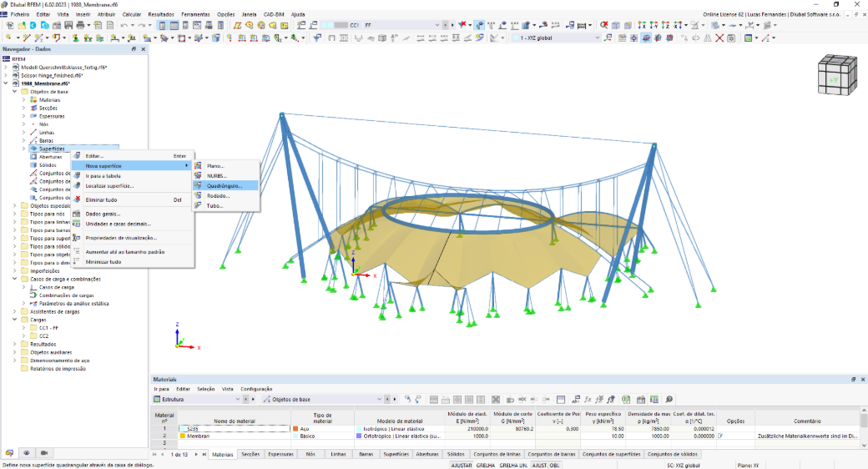Toggle GRELHA in the status bar
Viewport: 868px width, 469px height.
486,465
